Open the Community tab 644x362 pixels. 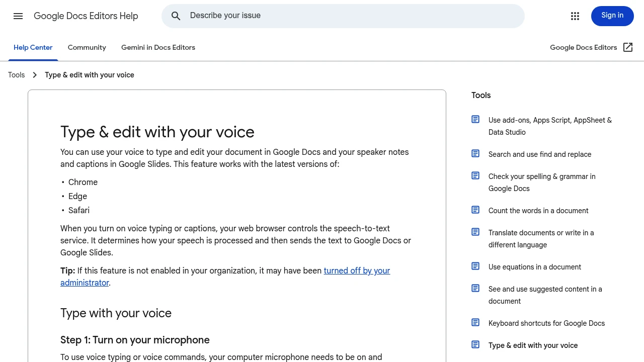[87, 47]
